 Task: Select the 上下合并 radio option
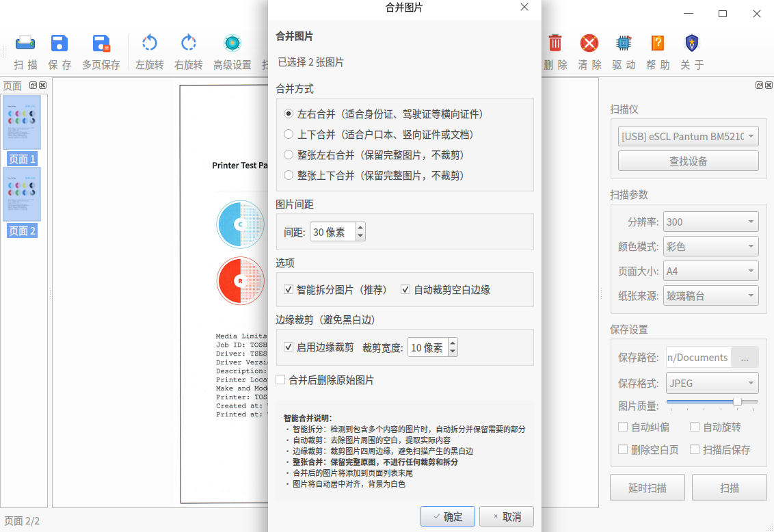click(289, 134)
